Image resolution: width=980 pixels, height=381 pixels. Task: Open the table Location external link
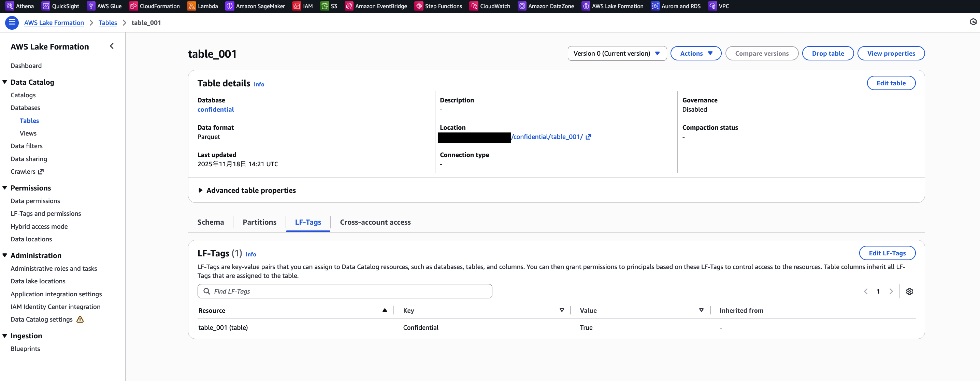click(588, 137)
